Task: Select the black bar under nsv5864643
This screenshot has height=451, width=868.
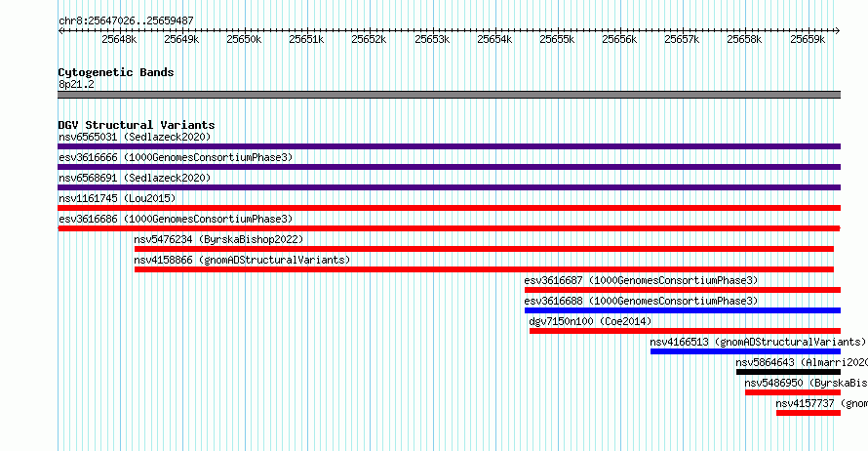Action: pos(788,372)
